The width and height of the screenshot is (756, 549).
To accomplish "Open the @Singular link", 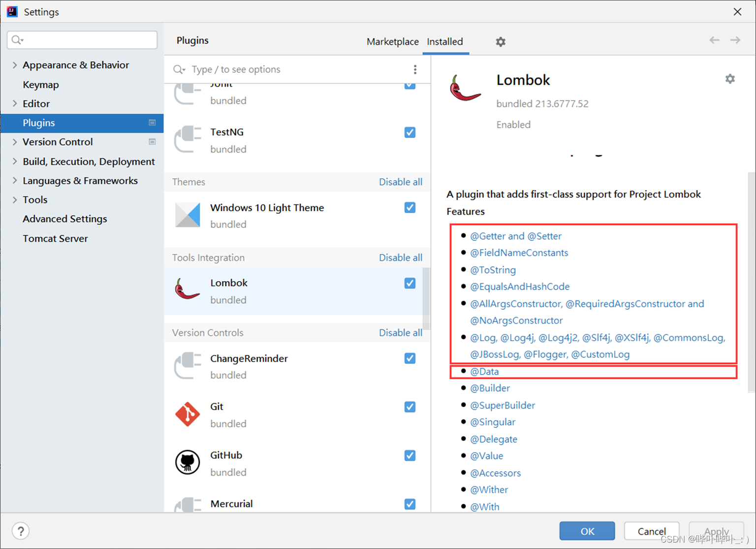I will point(493,422).
